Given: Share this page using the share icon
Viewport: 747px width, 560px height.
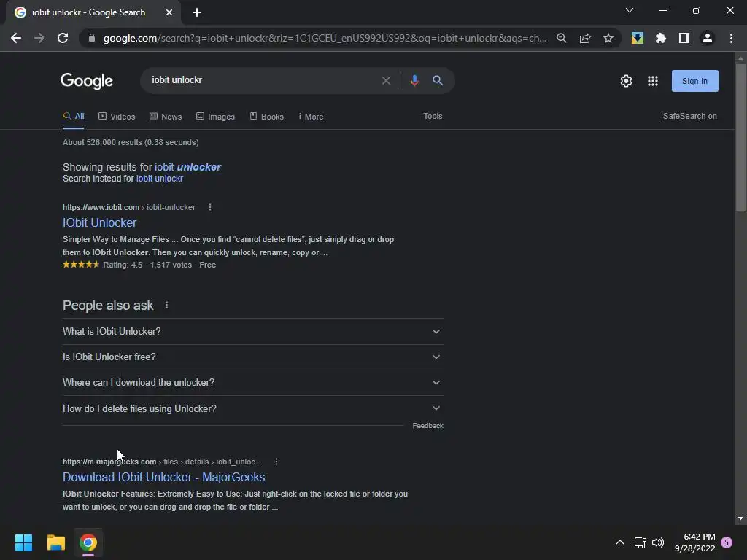Looking at the screenshot, I should coord(585,38).
